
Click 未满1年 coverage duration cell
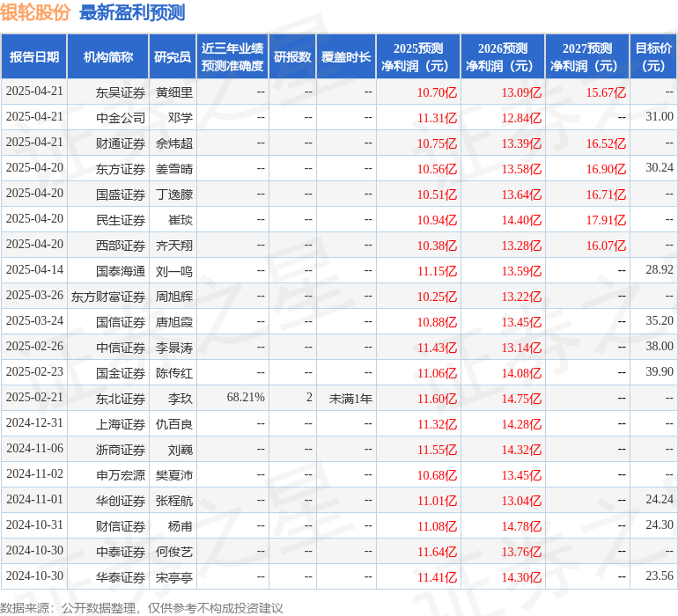click(350, 399)
